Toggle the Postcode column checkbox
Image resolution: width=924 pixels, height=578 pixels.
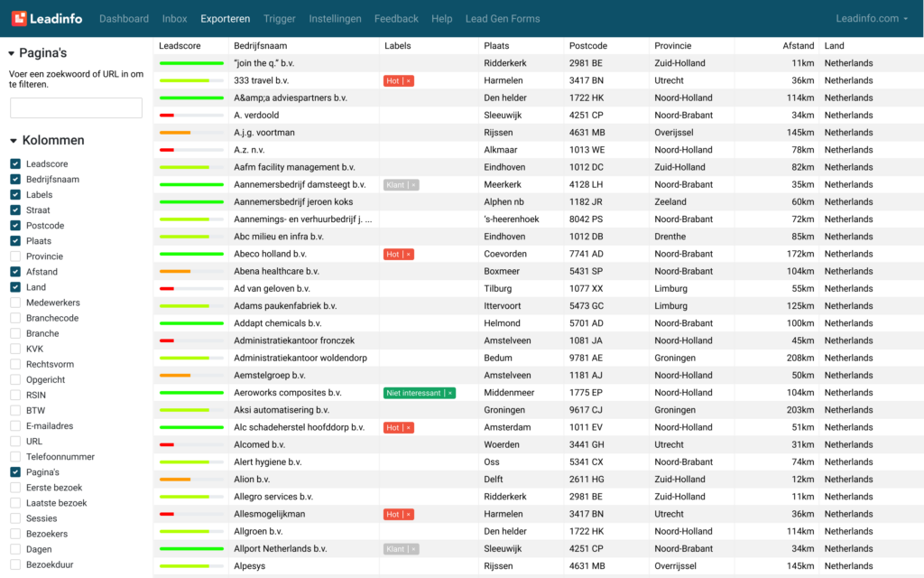[15, 225]
